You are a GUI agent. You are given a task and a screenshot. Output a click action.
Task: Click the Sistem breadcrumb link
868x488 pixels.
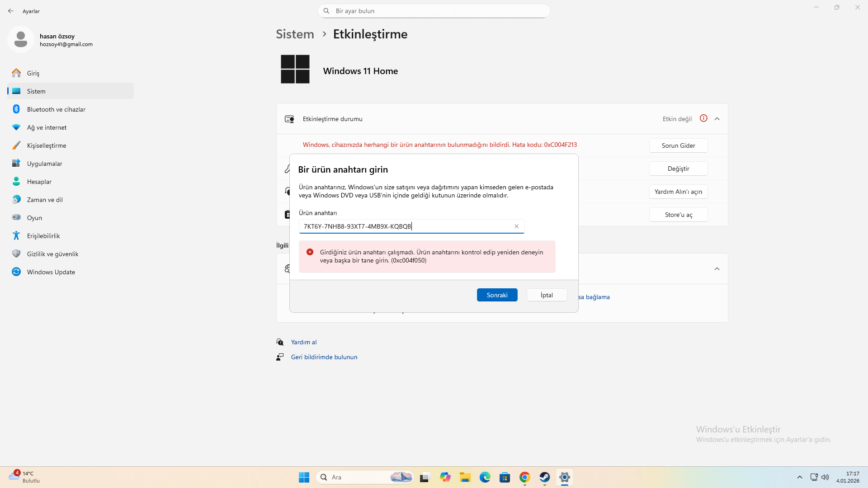295,34
